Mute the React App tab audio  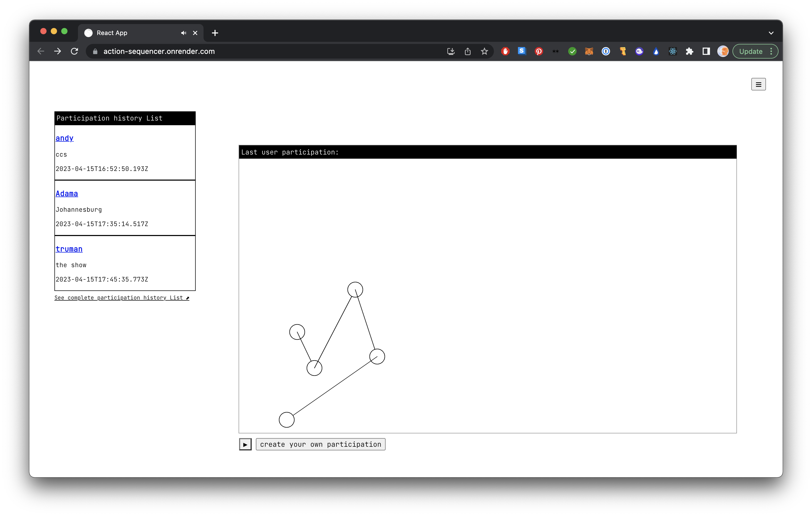click(x=183, y=33)
